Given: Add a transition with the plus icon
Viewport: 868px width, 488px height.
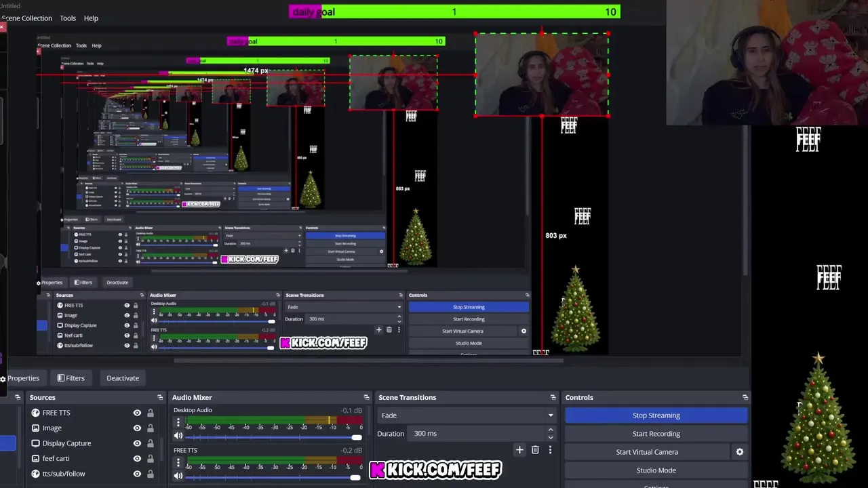Looking at the screenshot, I should [519, 449].
